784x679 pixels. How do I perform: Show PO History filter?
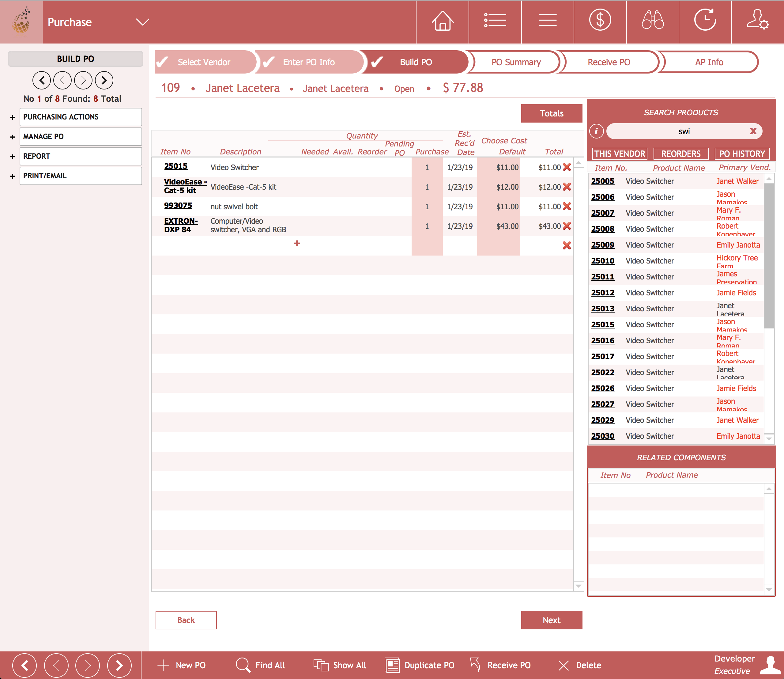[x=742, y=154]
